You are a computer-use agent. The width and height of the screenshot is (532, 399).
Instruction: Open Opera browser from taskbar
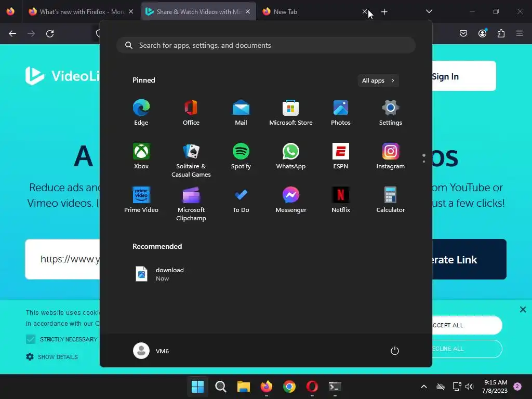click(x=312, y=387)
